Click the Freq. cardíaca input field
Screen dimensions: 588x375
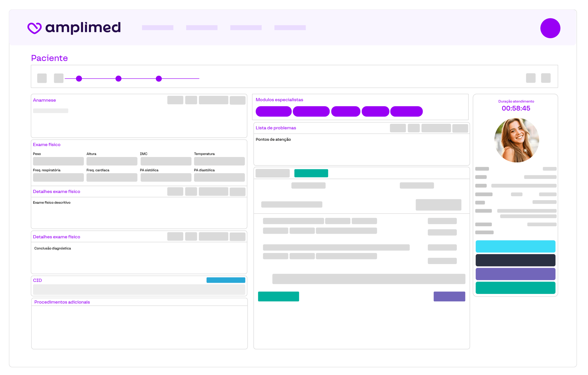click(x=112, y=177)
